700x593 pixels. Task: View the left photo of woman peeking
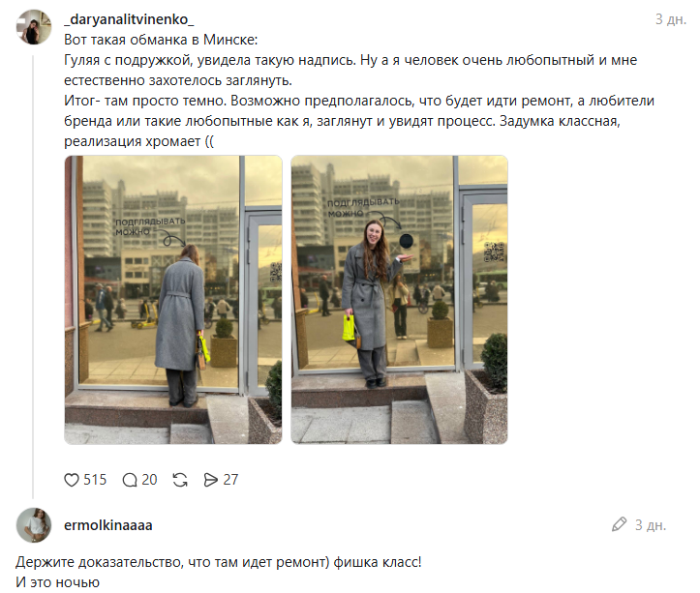[173, 299]
